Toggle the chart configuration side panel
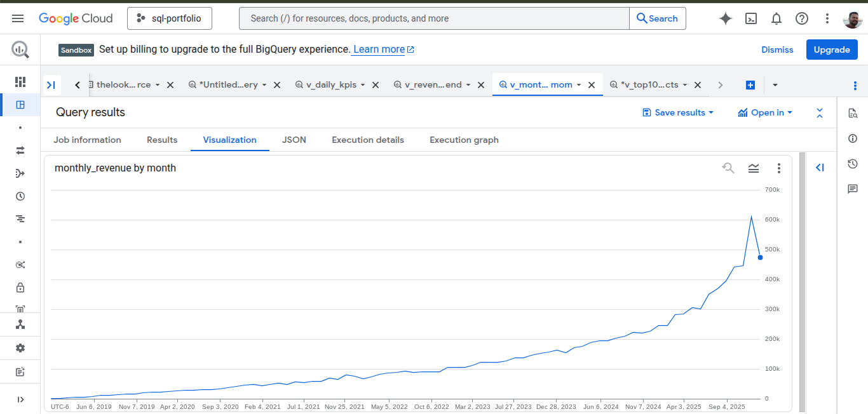Screen dimensions: 868x414 (820, 168)
